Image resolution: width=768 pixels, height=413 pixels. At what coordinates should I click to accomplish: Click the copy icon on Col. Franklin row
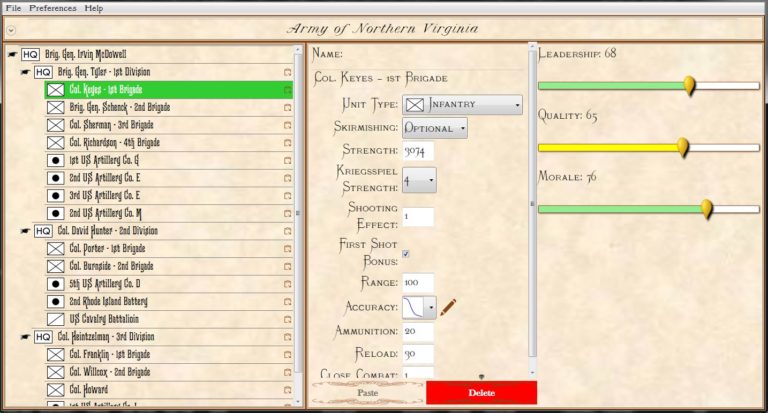point(288,354)
